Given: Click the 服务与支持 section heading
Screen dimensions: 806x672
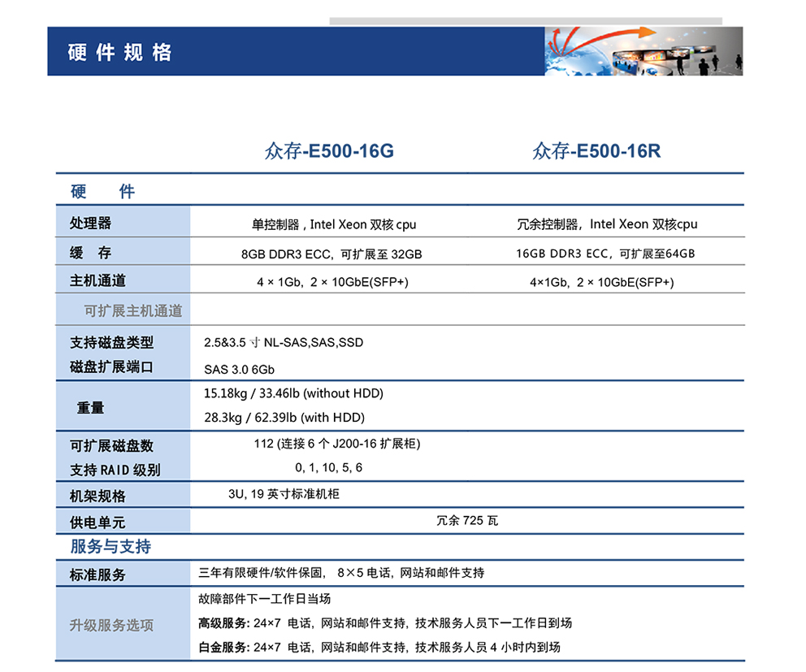Looking at the screenshot, I should pos(110,546).
